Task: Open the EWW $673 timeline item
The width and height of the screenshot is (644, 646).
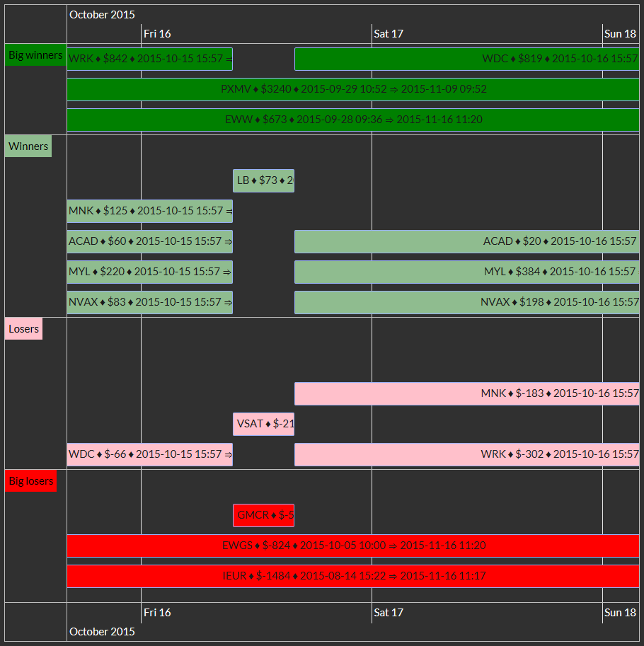Action: [x=353, y=120]
